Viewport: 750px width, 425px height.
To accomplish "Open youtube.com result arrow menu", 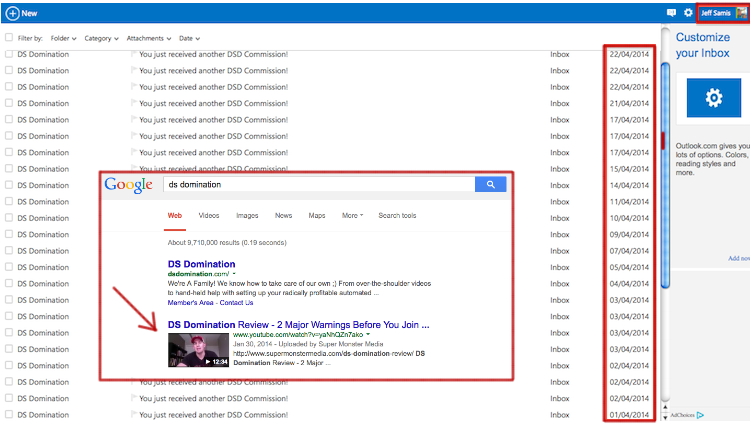I will pyautogui.click(x=368, y=335).
